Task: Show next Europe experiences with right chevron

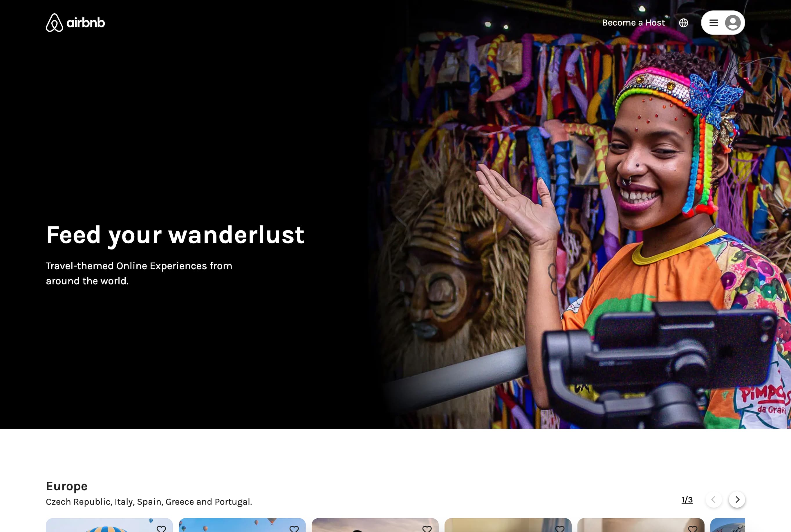Action: (737, 500)
